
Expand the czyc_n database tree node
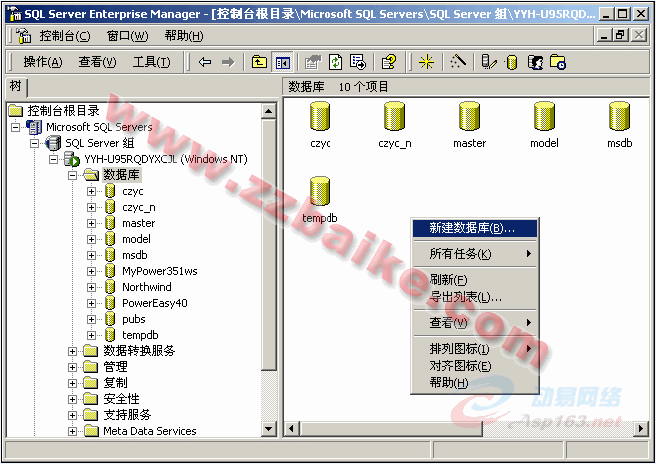(91, 207)
